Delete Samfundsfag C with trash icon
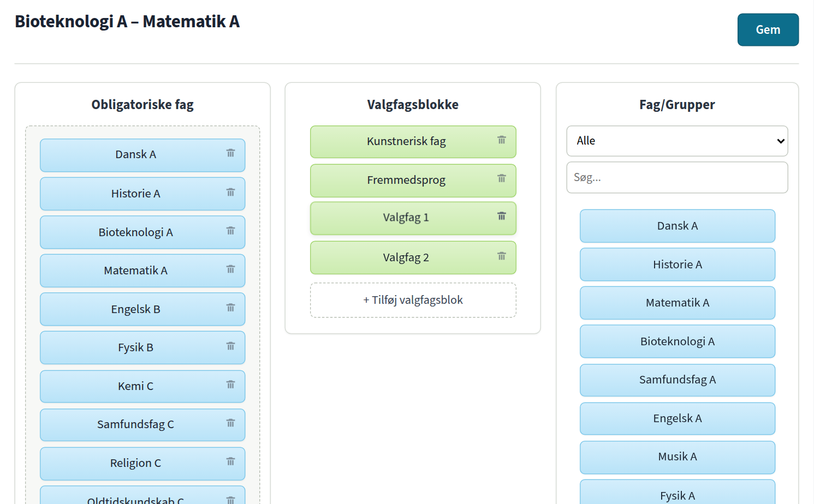 click(x=230, y=423)
